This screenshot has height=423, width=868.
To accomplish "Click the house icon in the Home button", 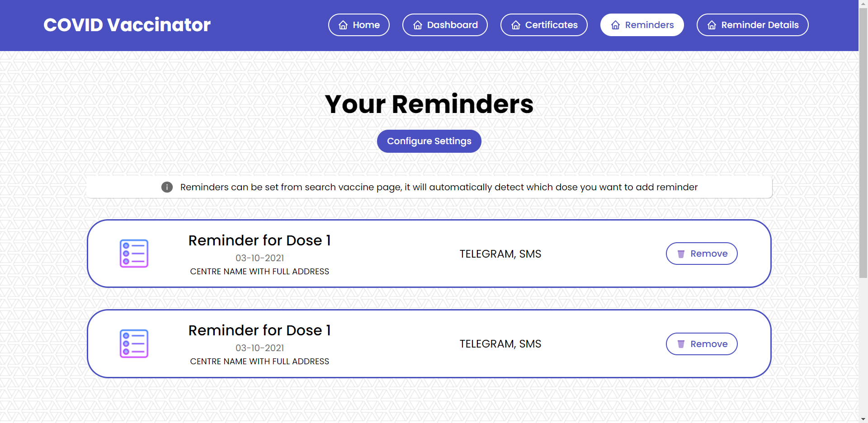I will point(343,25).
